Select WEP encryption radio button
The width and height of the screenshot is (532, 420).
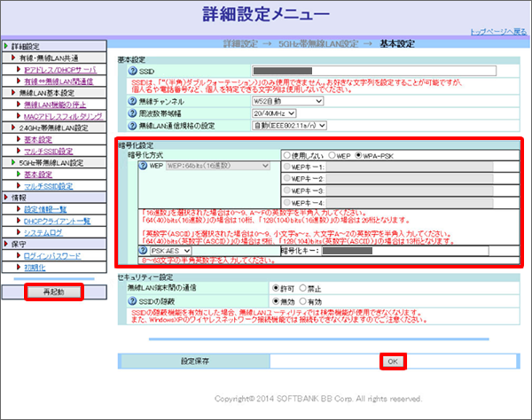click(x=332, y=156)
